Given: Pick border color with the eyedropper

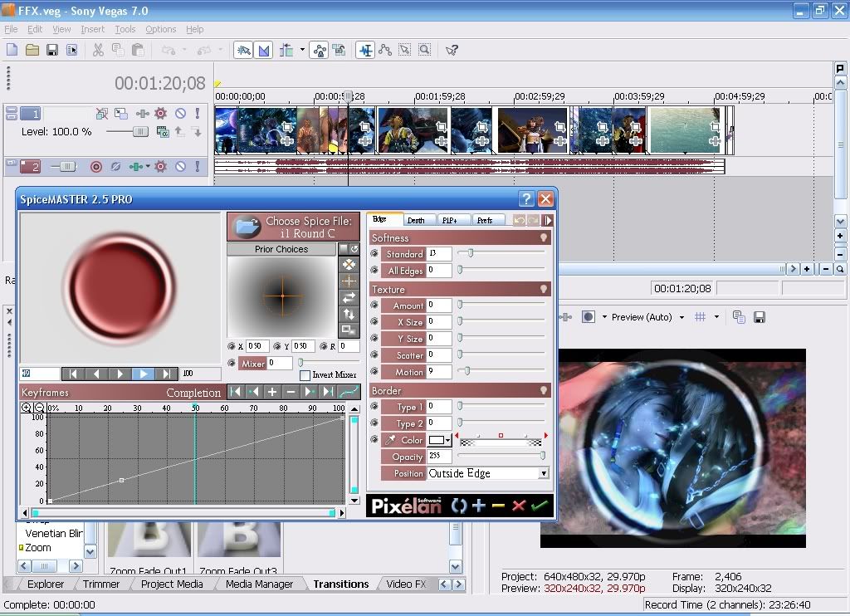Looking at the screenshot, I should click(391, 440).
